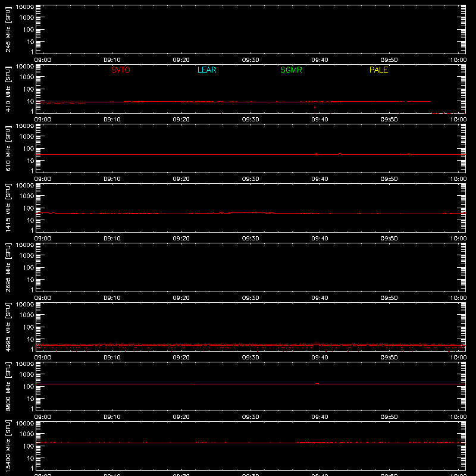The width and height of the screenshot is (476, 476).
Task: Click the red SVTO station label
Action: tap(121, 70)
